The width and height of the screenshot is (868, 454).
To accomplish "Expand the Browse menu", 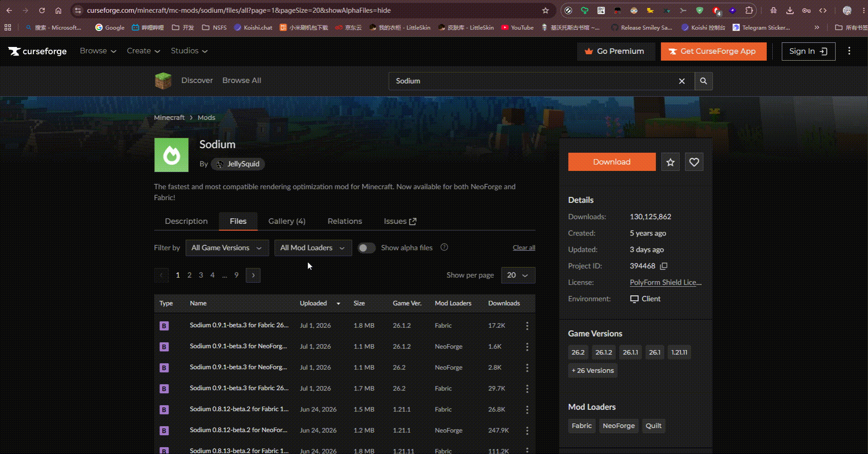I will [x=98, y=51].
